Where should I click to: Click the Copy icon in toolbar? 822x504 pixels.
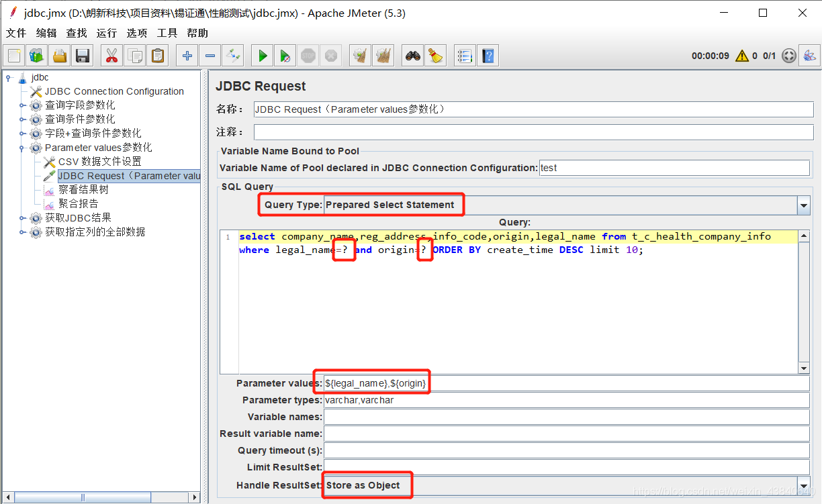tap(135, 56)
